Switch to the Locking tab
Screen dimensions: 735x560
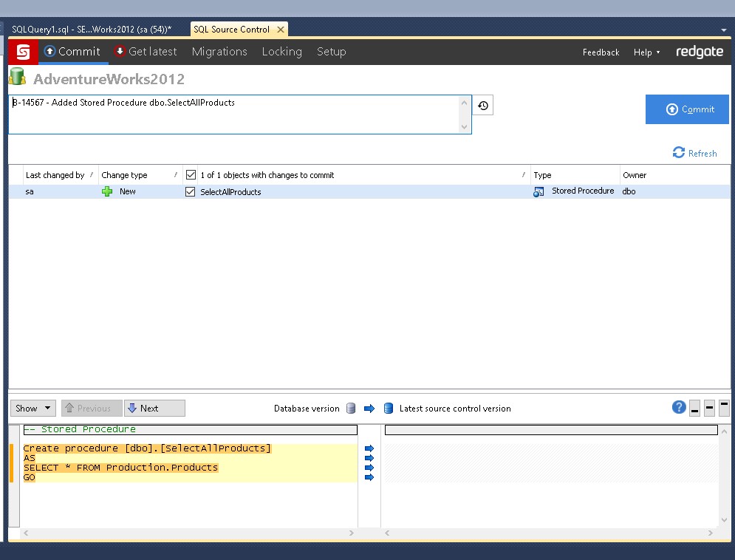[281, 52]
